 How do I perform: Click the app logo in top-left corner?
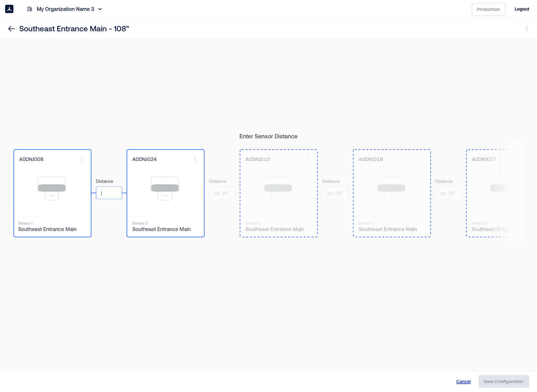[x=9, y=9]
